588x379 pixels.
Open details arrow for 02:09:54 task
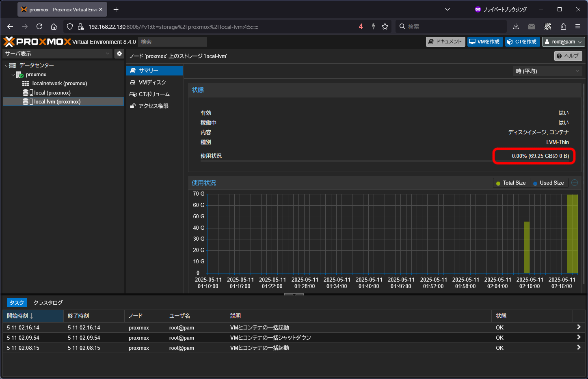pyautogui.click(x=579, y=337)
